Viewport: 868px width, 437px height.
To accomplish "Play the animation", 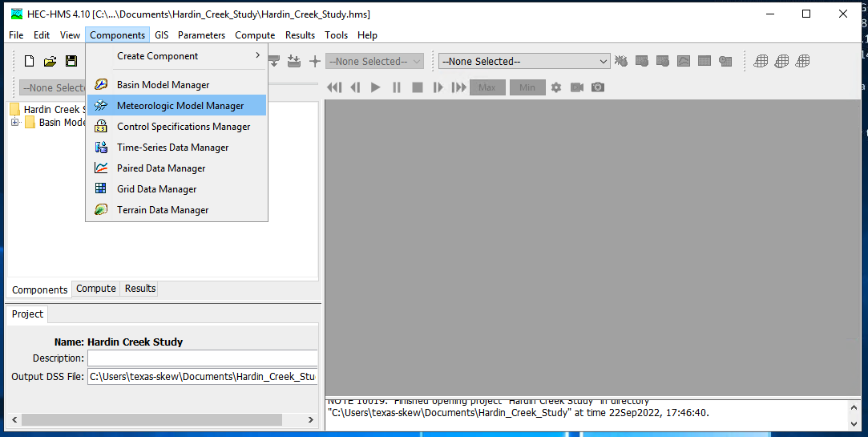I will pyautogui.click(x=375, y=87).
